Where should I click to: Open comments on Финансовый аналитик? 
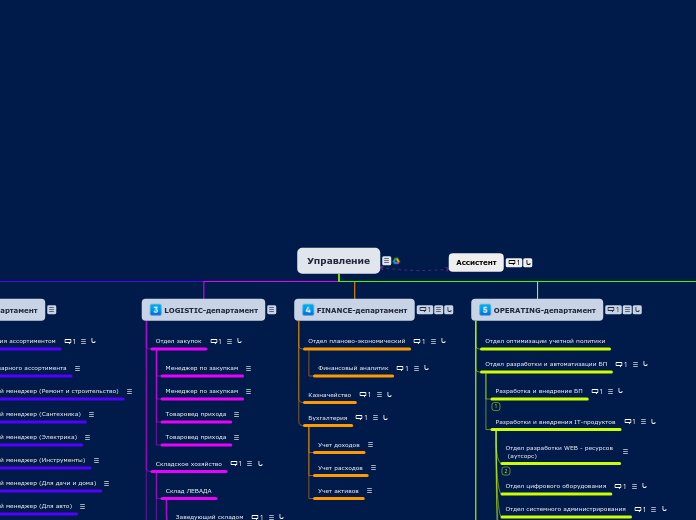click(403, 368)
